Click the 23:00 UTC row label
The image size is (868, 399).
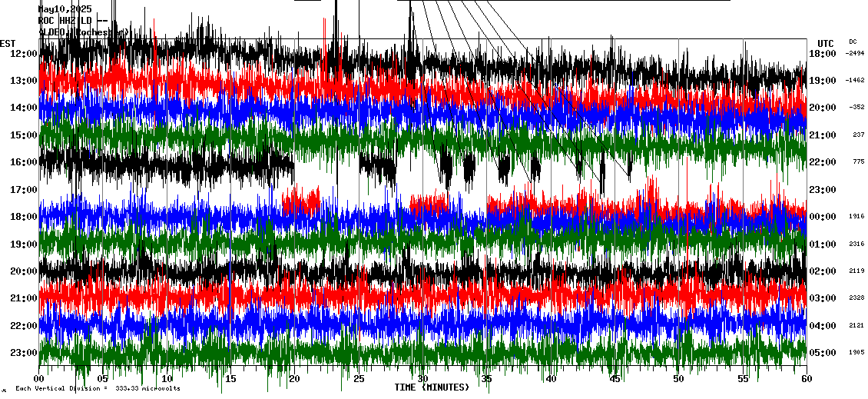coord(823,190)
